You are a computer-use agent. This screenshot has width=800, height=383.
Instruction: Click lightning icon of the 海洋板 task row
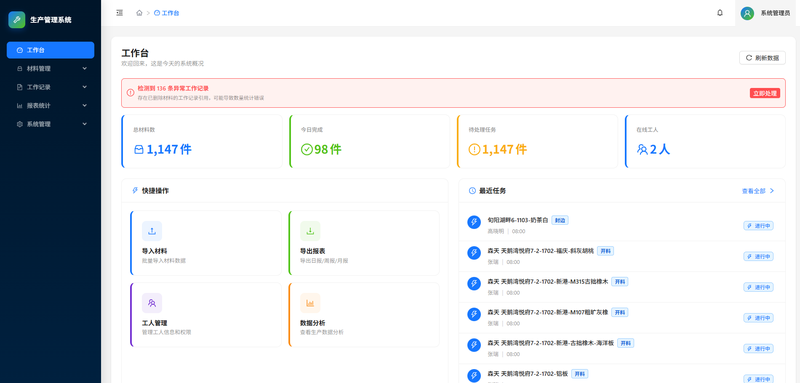coord(474,345)
